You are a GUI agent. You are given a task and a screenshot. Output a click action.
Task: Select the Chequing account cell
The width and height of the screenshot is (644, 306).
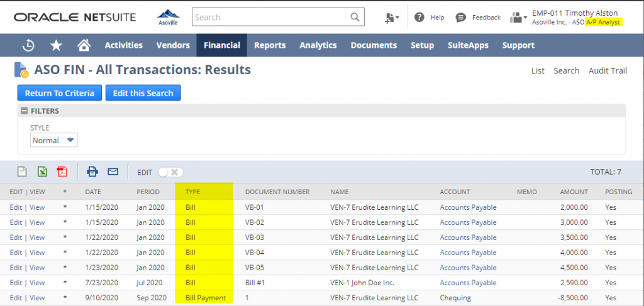pos(455,298)
